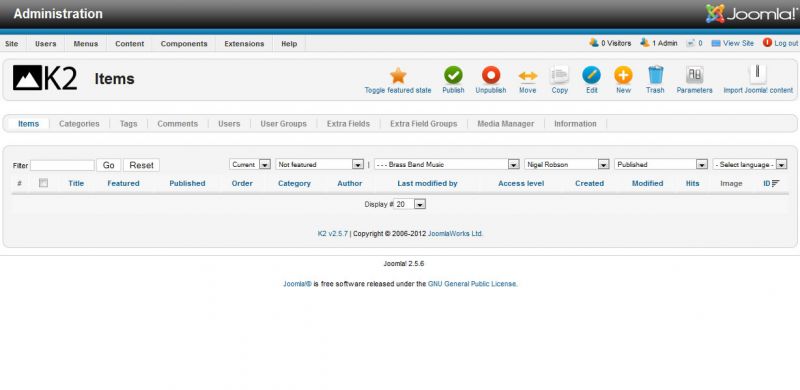This screenshot has width=800, height=390.
Task: Sort by the Access level column header
Action: coord(521,183)
